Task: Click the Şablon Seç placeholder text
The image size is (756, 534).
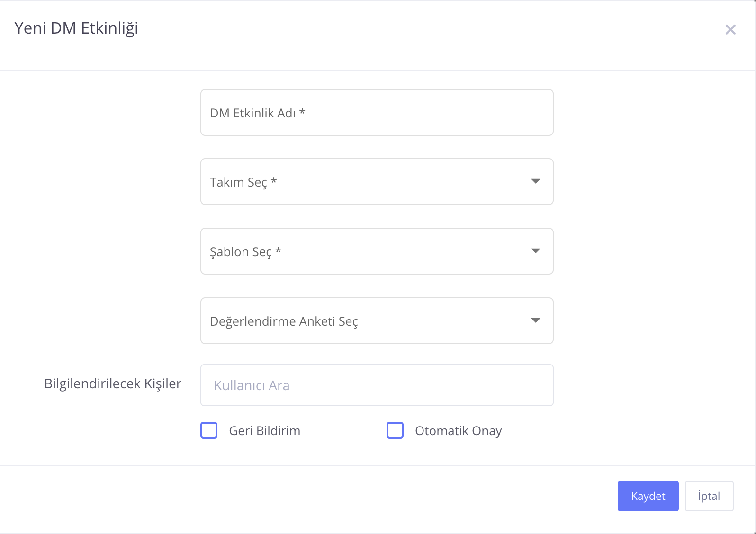Action: [x=241, y=252]
